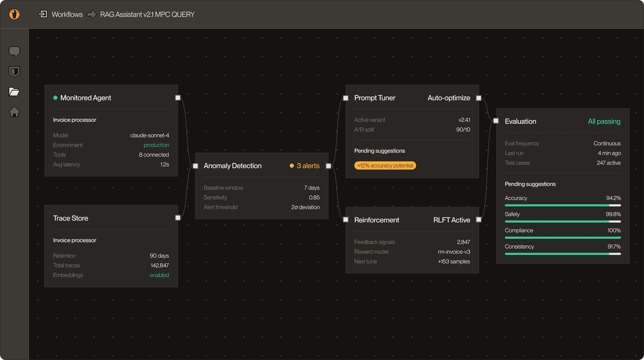Click Monitored Agent green status dot
Viewport: 644px width, 360px height.
click(x=55, y=98)
